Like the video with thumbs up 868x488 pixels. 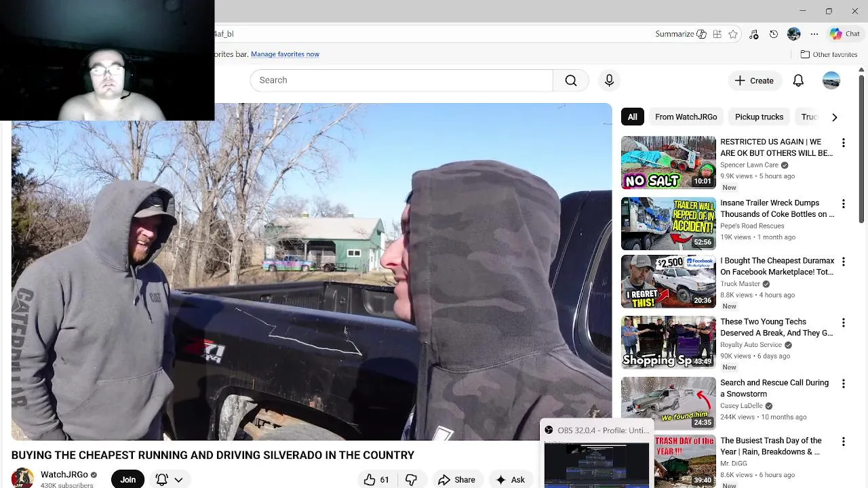coord(376,479)
